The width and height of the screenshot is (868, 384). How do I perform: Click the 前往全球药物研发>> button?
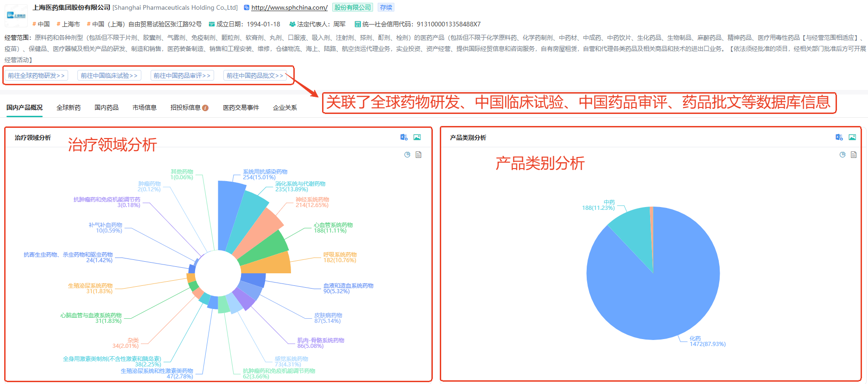point(36,76)
